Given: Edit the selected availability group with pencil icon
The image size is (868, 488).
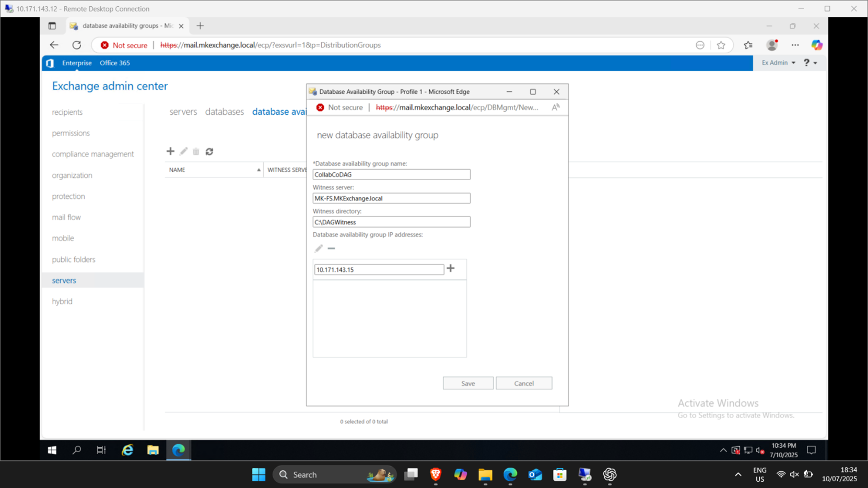Looking at the screenshot, I should click(183, 151).
